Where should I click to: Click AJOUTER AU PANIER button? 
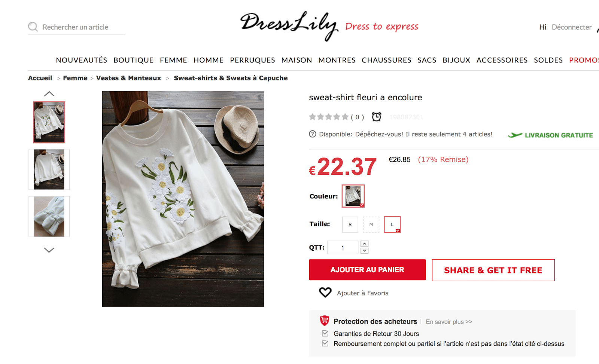(367, 270)
